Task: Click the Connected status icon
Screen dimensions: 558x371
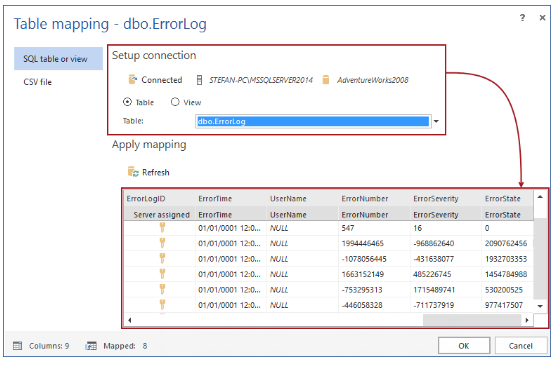Action: point(132,80)
